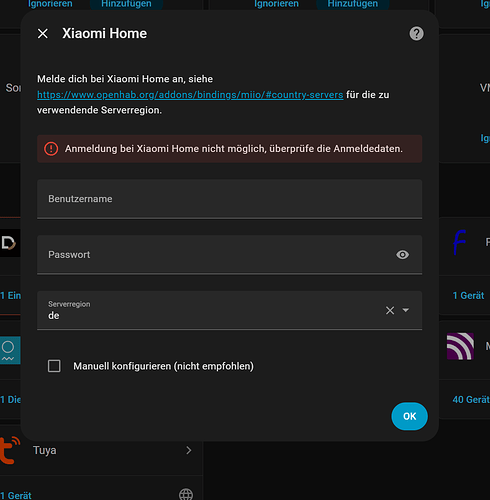Open the openhab country-servers link
The image size is (490, 500).
coord(190,95)
